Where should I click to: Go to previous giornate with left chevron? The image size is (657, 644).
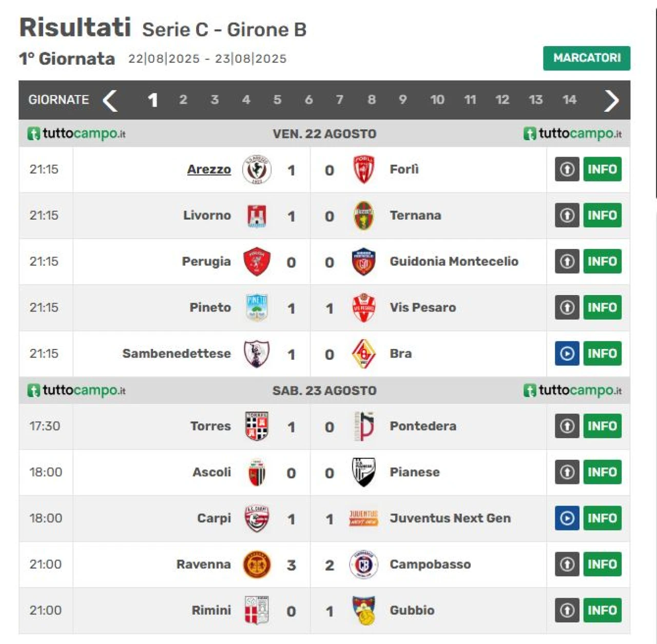(110, 100)
